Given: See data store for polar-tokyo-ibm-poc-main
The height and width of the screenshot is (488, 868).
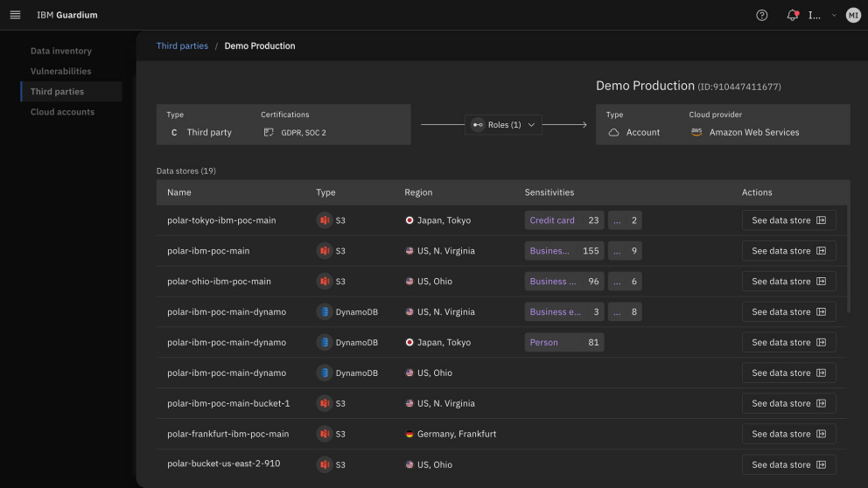Looking at the screenshot, I should [x=789, y=220].
